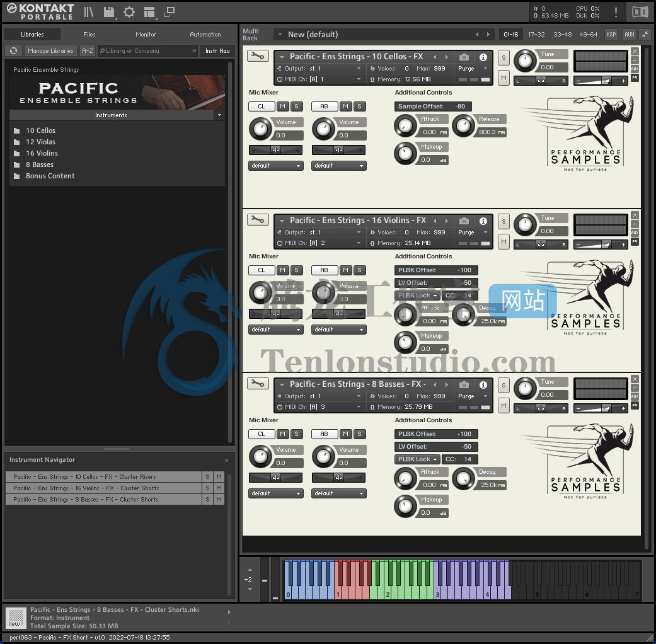
Task: Mute Cluster Risers in Instrument Navigator
Action: [x=219, y=476]
